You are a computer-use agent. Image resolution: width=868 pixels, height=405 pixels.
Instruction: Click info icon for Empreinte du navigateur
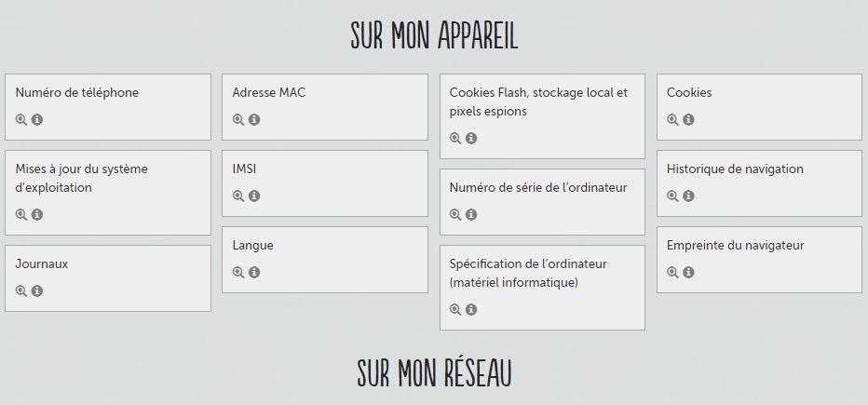pyautogui.click(x=688, y=272)
